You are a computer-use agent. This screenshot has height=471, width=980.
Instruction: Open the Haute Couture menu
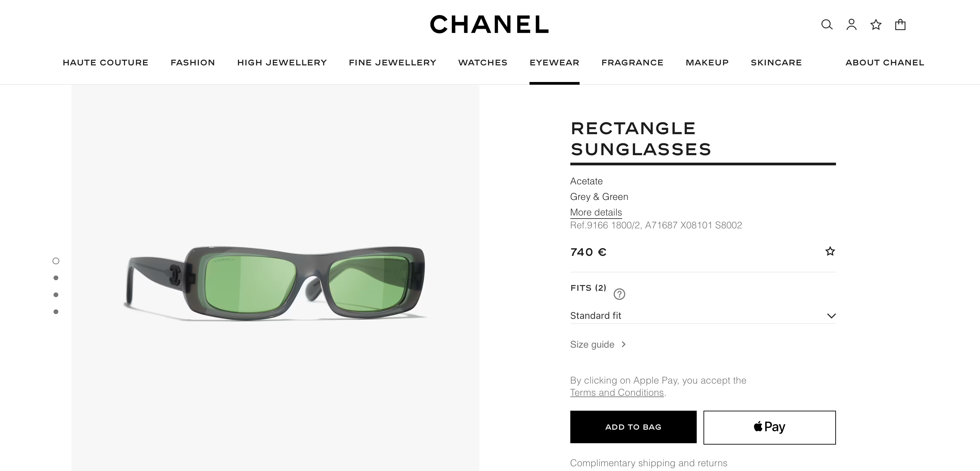(105, 63)
